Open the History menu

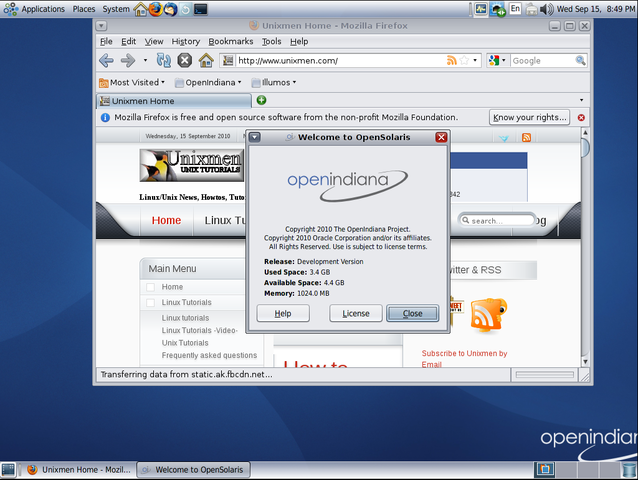click(186, 41)
